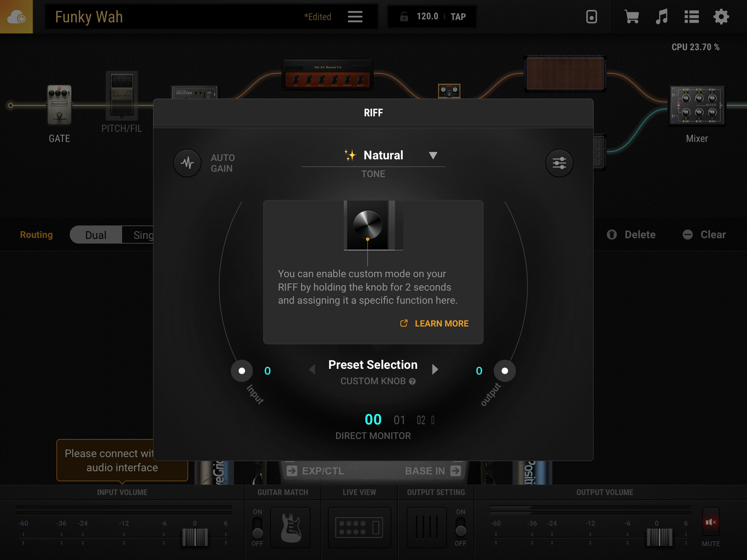Select the PITCH/FIL Auto Wah pedal
This screenshot has height=560, width=747.
pyautogui.click(x=122, y=95)
